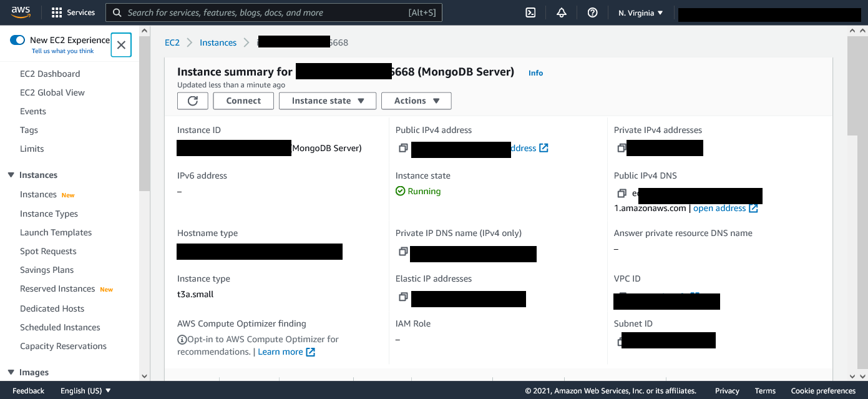
Task: Go to Tags in sidebar
Action: pos(29,130)
